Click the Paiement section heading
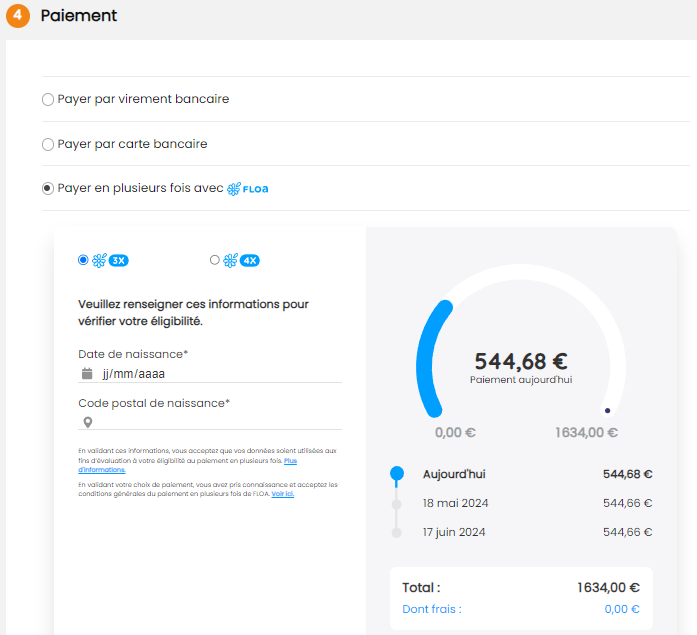 79,16
